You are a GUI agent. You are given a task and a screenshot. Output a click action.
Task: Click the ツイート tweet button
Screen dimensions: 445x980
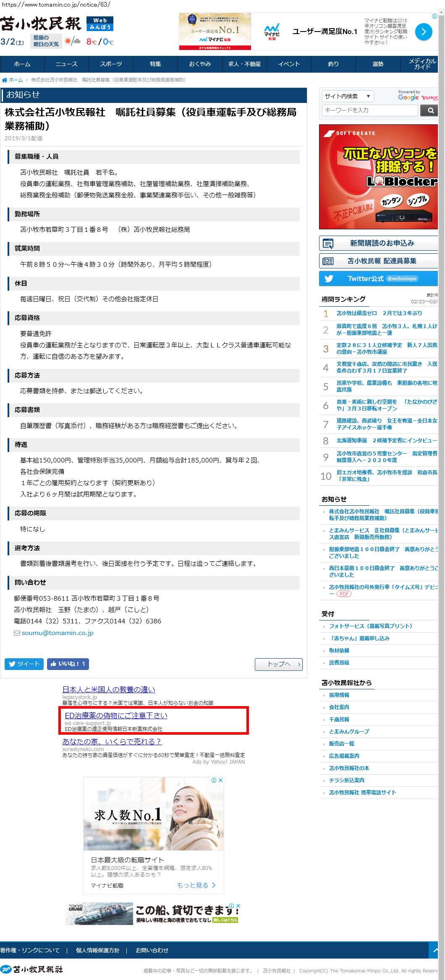point(24,664)
